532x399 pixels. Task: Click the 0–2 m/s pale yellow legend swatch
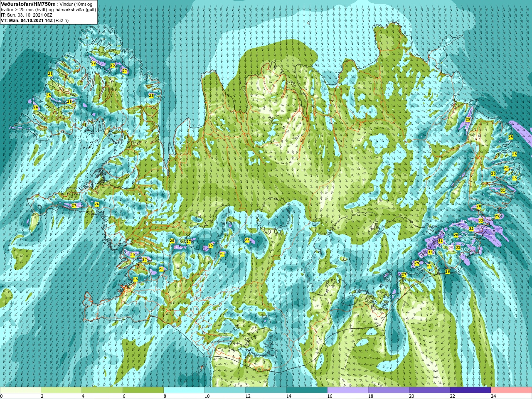(21, 390)
